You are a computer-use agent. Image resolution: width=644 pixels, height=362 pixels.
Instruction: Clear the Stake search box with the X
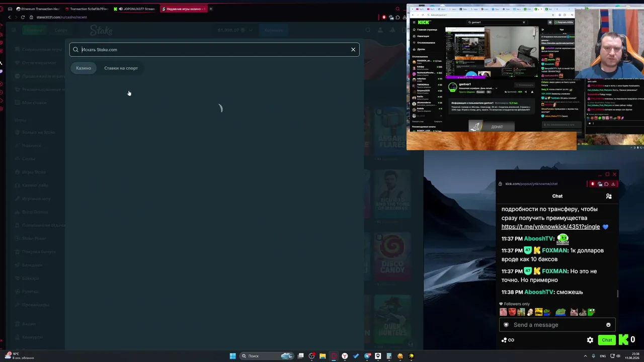[353, 49]
